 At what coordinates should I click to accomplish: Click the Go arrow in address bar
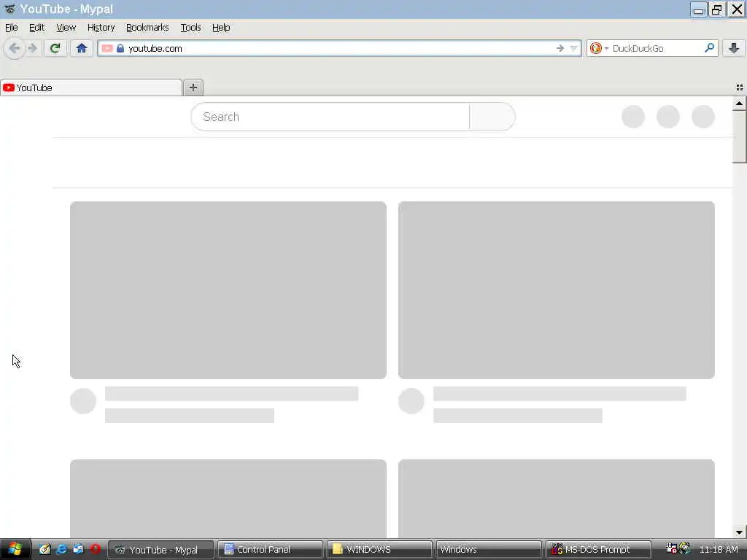[x=560, y=48]
